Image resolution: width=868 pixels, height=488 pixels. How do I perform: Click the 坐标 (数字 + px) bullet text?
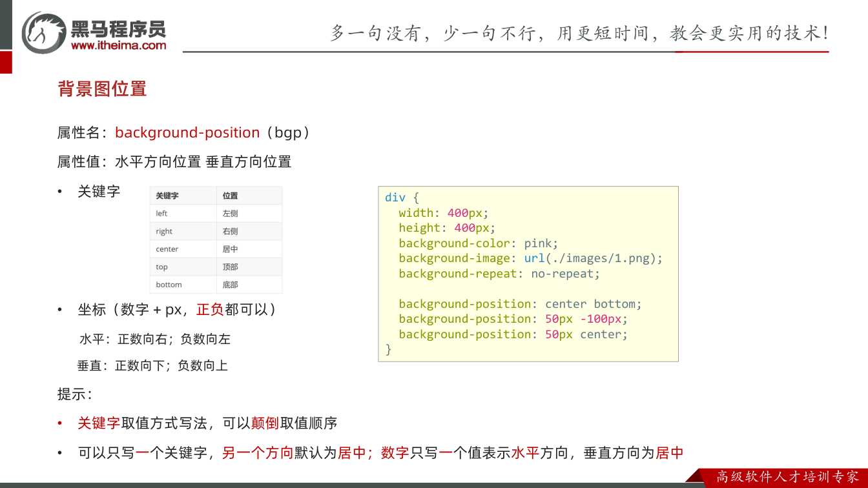(x=178, y=310)
